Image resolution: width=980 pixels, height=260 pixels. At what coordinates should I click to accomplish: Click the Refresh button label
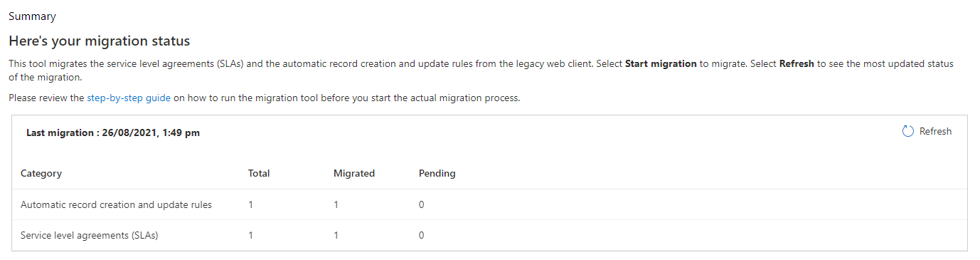point(935,132)
